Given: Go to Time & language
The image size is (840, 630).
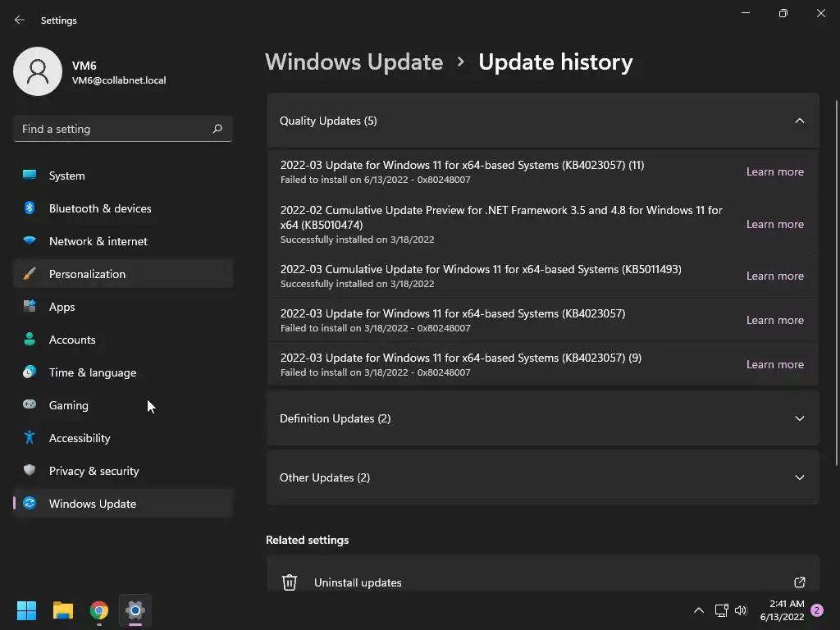Looking at the screenshot, I should point(123,372).
